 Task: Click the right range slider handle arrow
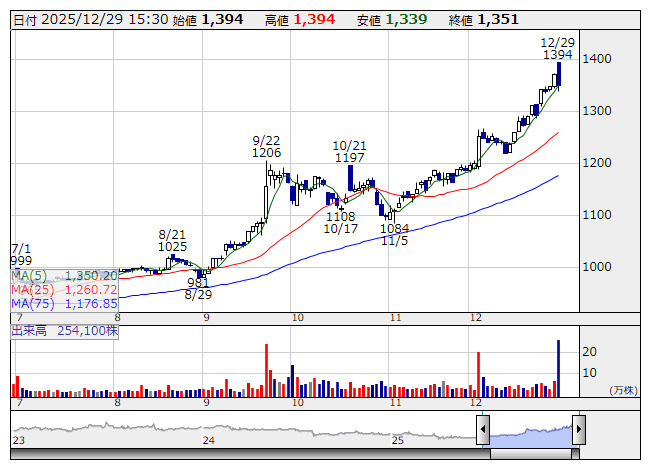point(578,430)
